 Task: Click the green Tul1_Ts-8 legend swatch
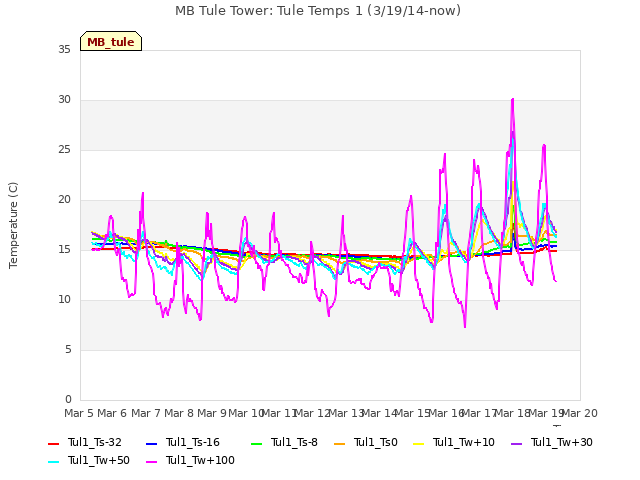pos(256,443)
